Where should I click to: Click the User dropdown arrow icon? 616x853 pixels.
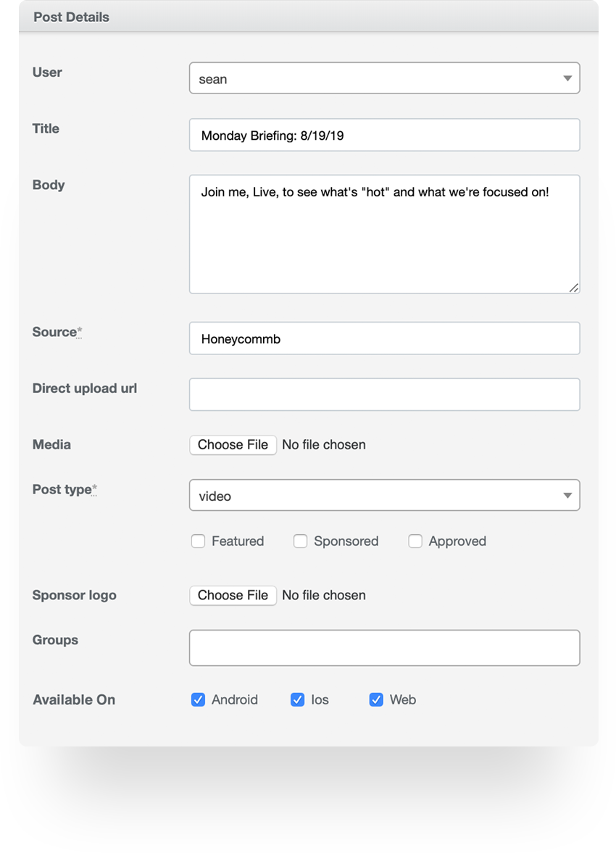click(567, 78)
